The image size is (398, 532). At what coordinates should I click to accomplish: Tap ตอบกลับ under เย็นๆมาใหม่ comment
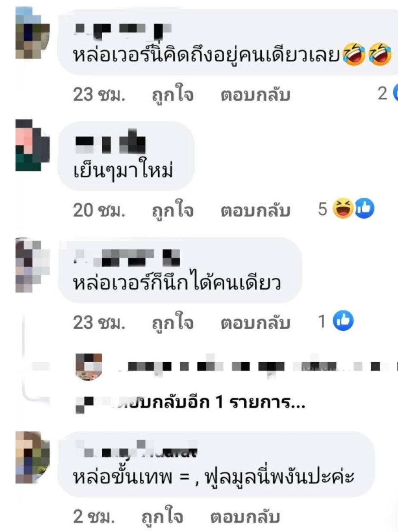point(255,211)
